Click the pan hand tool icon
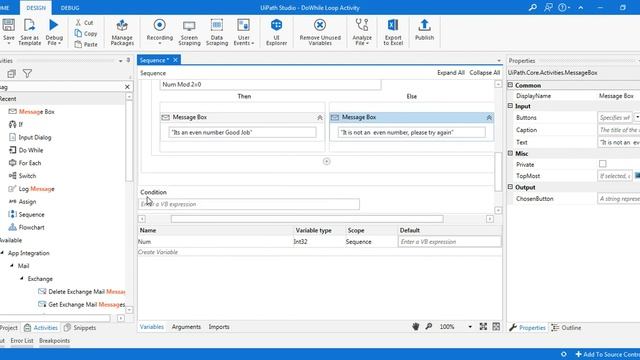 (416, 327)
